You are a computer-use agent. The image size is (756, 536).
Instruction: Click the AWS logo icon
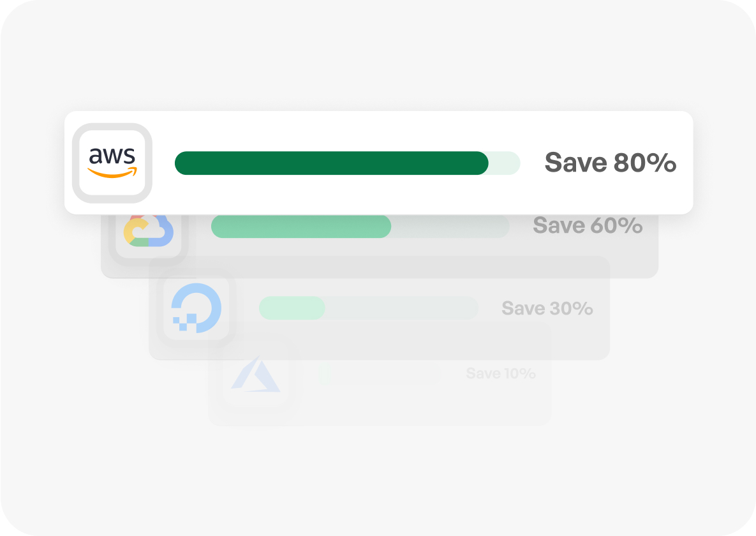112,163
